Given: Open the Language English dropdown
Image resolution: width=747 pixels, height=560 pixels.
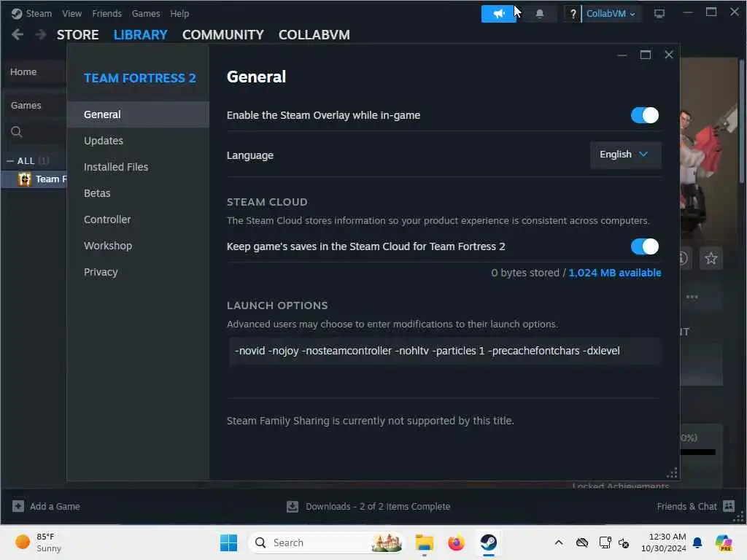Looking at the screenshot, I should (x=625, y=155).
